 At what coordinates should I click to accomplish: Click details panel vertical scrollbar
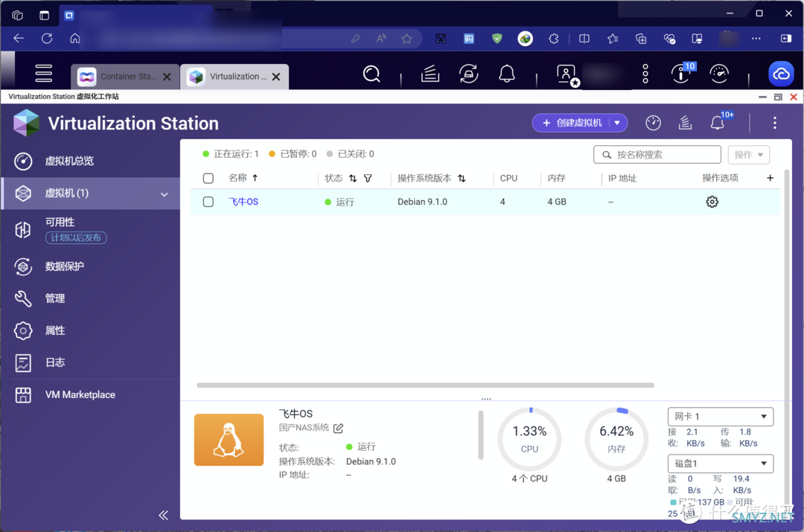(481, 435)
